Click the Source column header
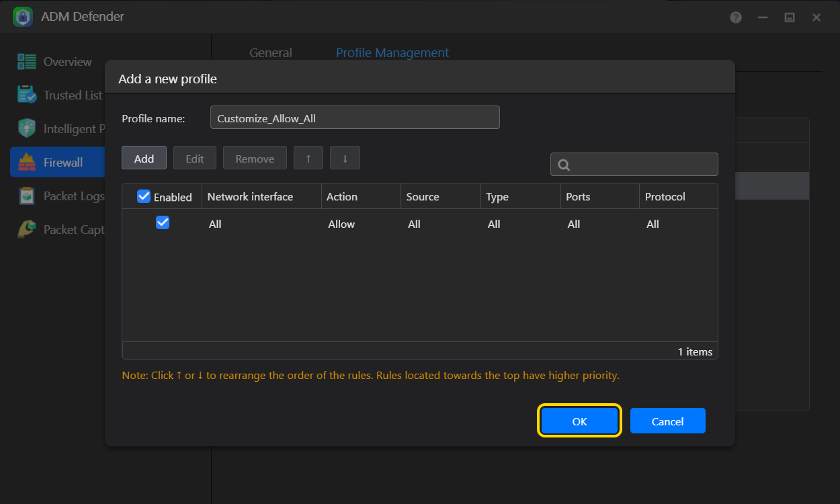Image resolution: width=840 pixels, height=504 pixels. click(441, 196)
